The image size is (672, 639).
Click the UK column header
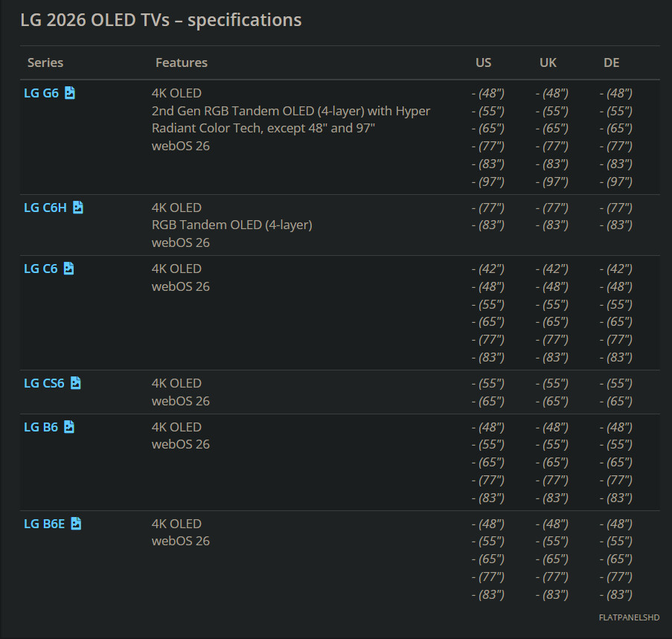pyautogui.click(x=548, y=62)
